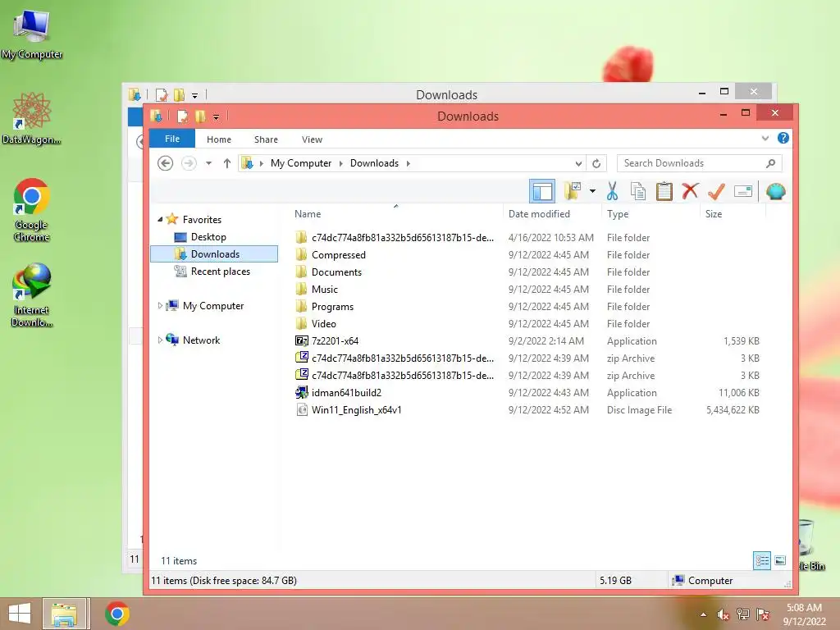This screenshot has width=840, height=630.
Task: Click the Back arrow in front window
Action: [x=165, y=163]
